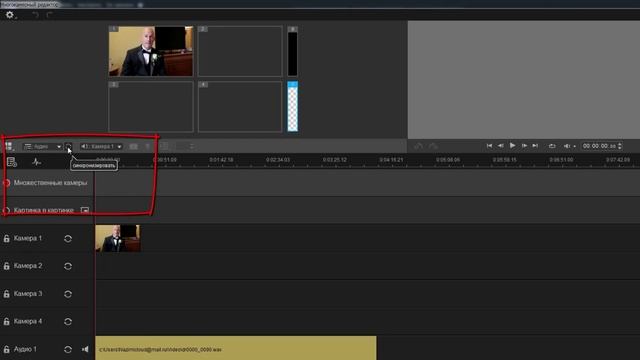Click the video clip on Камера 1 track
This screenshot has width=640, height=360.
[x=118, y=238]
